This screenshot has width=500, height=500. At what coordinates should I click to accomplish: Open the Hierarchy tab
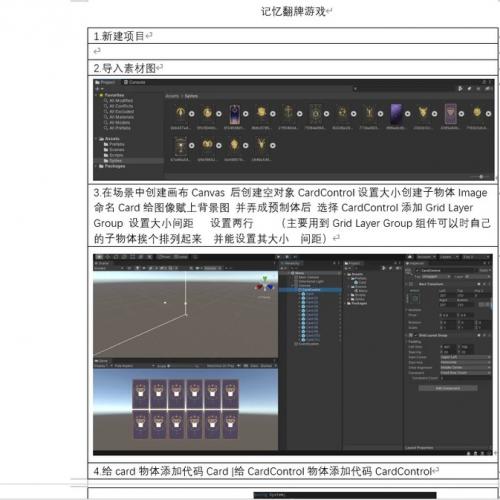[x=291, y=263]
